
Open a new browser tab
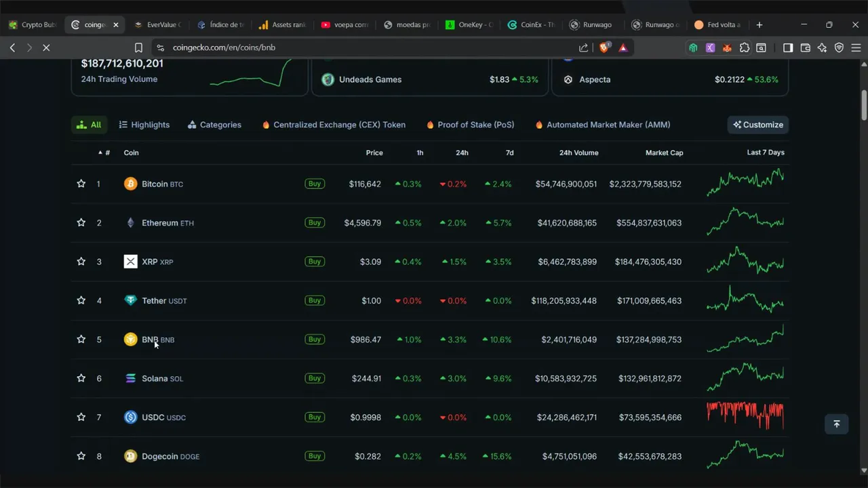[x=759, y=25]
